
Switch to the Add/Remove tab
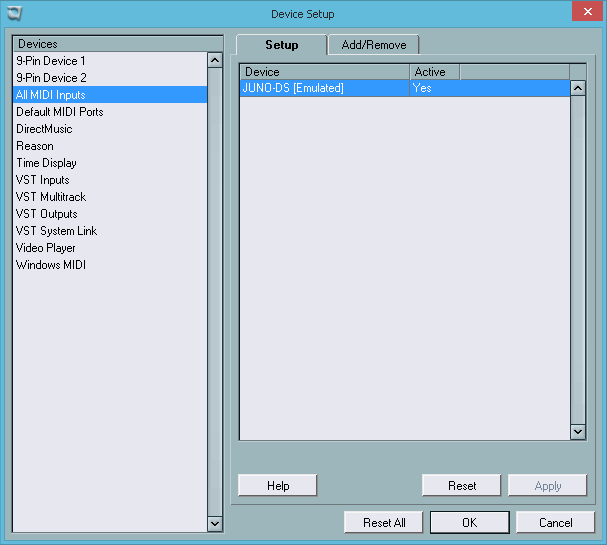coord(374,45)
